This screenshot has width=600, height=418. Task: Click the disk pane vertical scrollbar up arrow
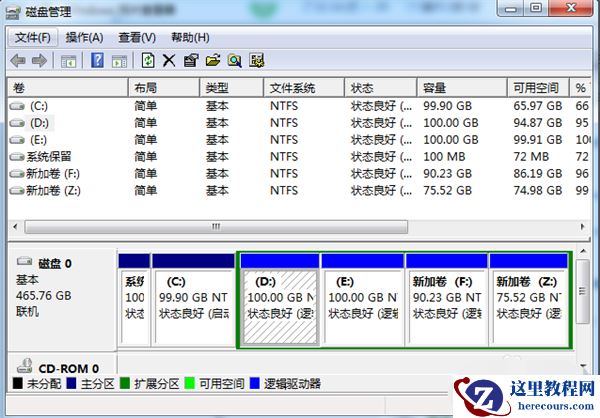(583, 251)
